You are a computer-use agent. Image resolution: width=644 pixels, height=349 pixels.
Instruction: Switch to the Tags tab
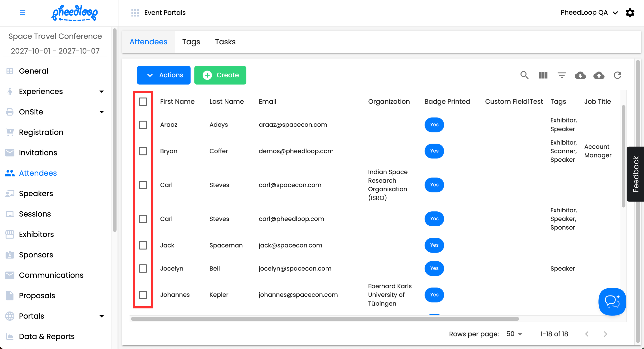[x=191, y=42]
